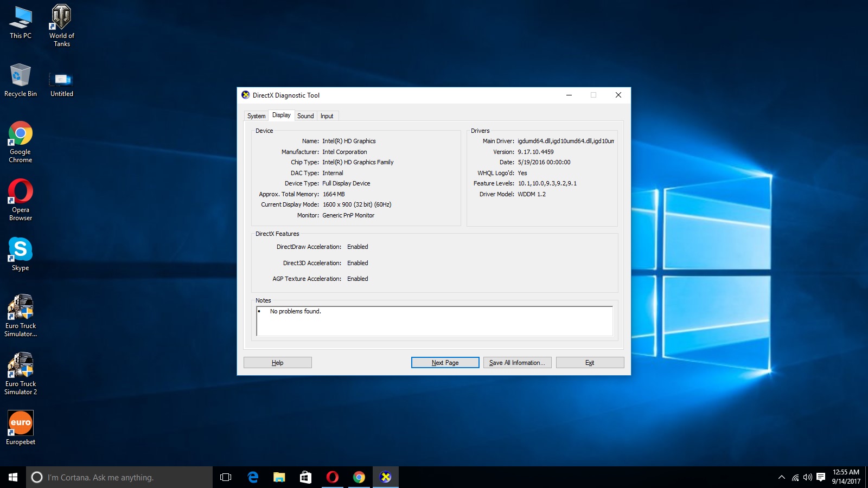Open Microsoft Edge from the taskbar

253,477
